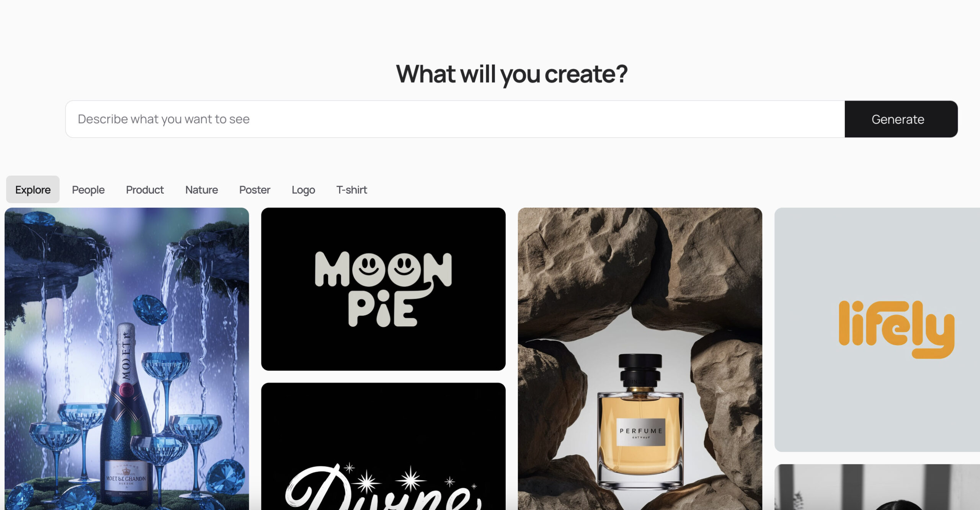The image size is (980, 510).
Task: Open the black-and-white photo thumbnail
Action: click(x=877, y=487)
